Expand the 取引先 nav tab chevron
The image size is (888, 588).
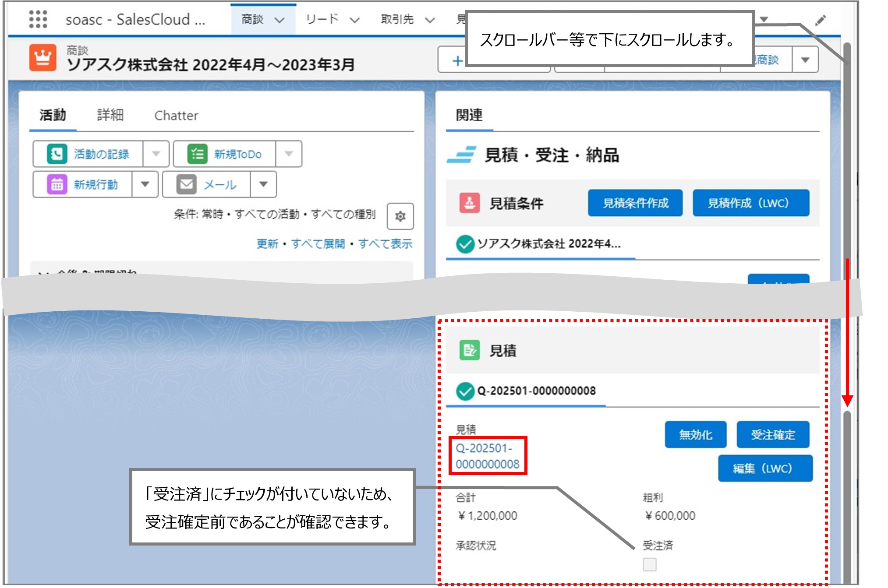tap(430, 20)
